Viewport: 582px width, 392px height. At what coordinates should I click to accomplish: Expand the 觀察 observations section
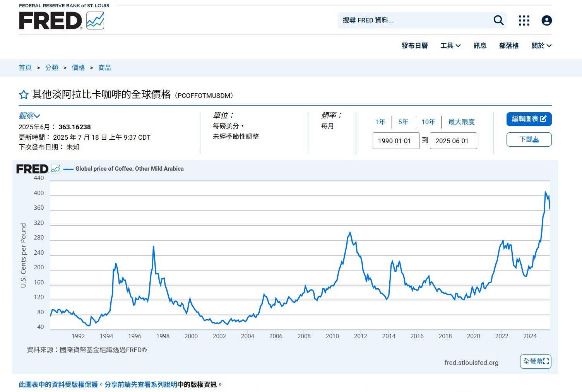29,116
